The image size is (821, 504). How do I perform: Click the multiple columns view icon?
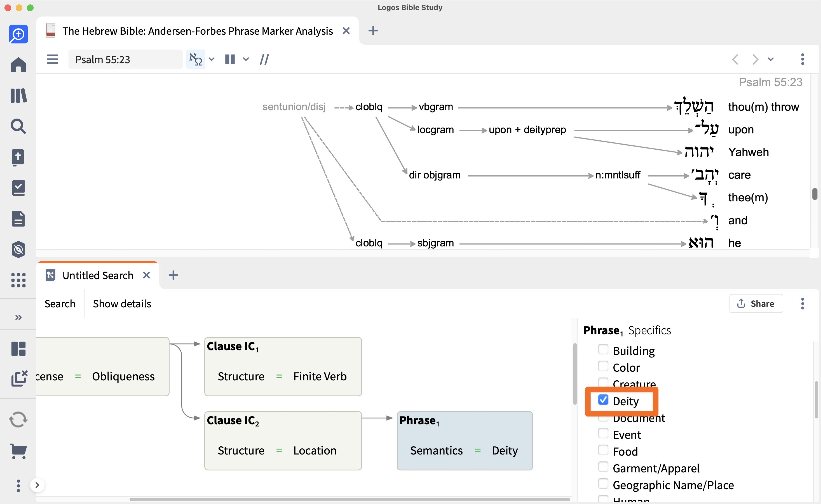(x=230, y=59)
